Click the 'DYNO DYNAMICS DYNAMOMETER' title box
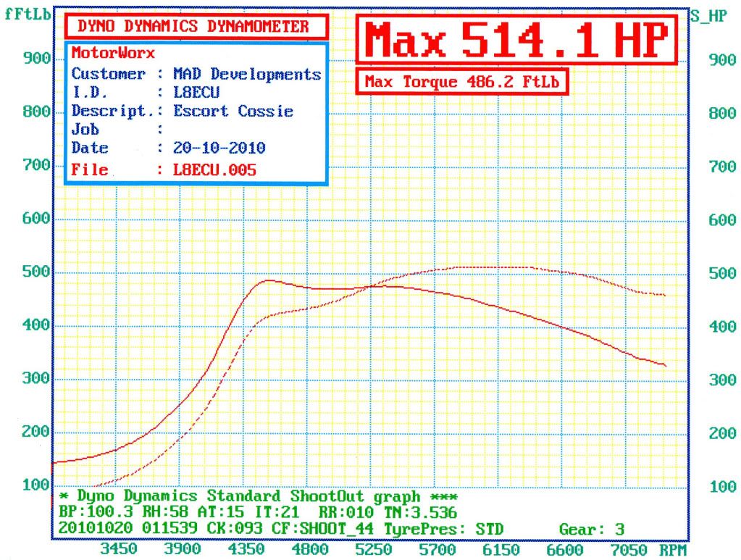741x560 pixels. (x=196, y=27)
